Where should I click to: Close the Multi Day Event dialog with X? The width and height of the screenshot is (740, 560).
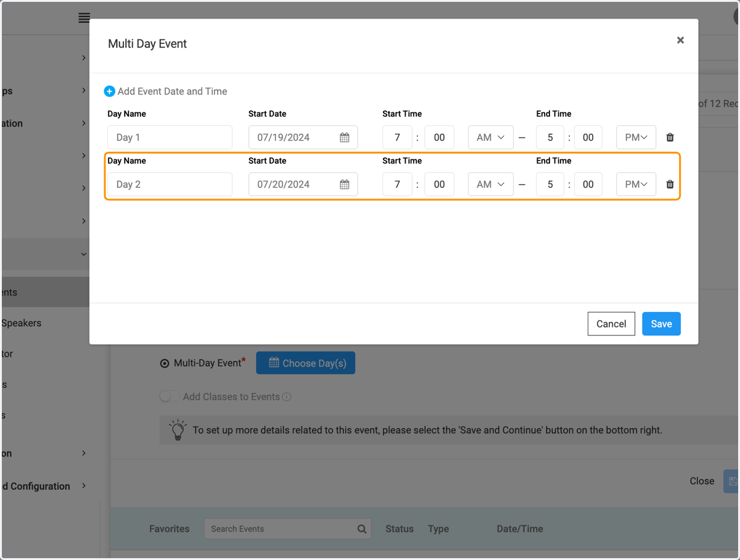pos(680,40)
